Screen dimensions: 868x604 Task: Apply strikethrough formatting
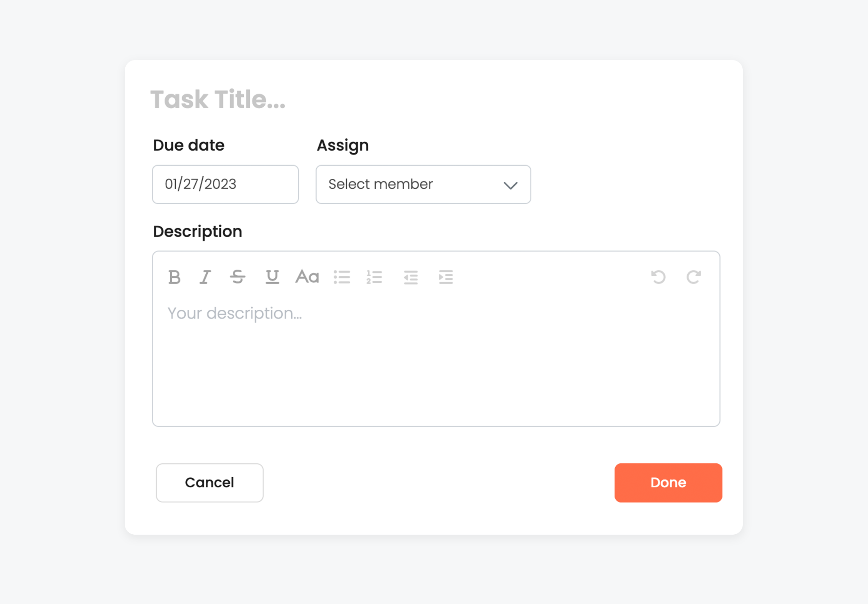click(x=238, y=276)
